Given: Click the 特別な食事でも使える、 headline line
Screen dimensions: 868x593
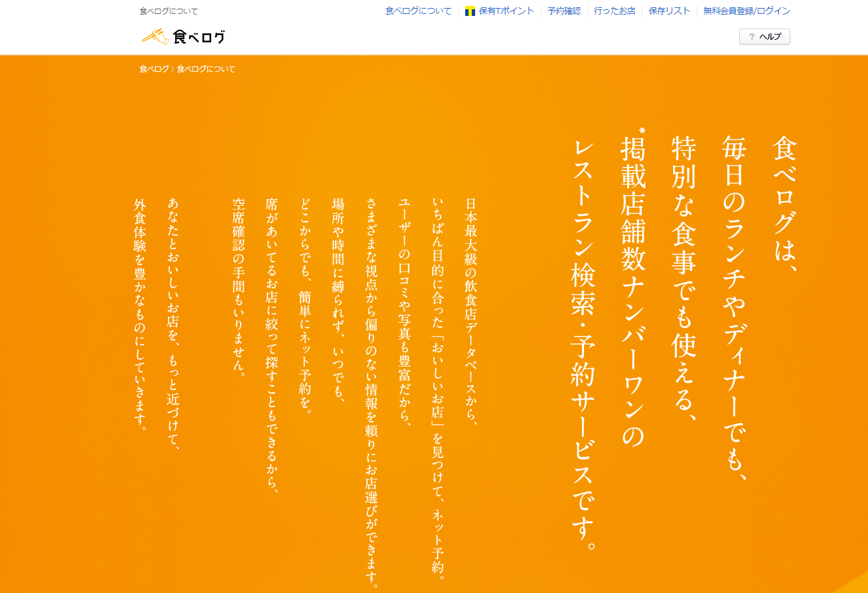Looking at the screenshot, I should 684,278.
